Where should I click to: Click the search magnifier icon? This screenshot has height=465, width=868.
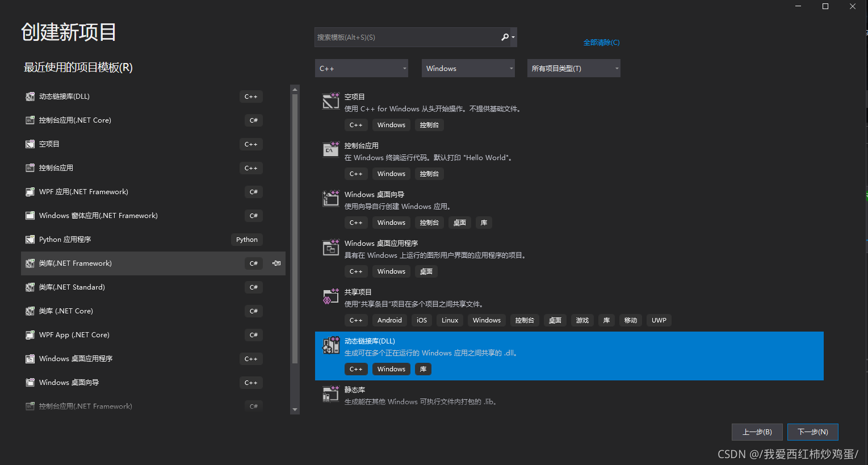coord(505,37)
